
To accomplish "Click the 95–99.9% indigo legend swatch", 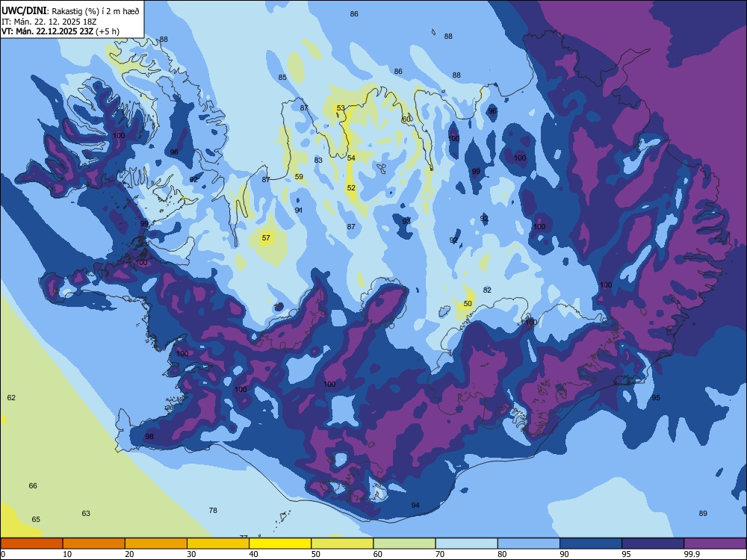I will (x=653, y=544).
